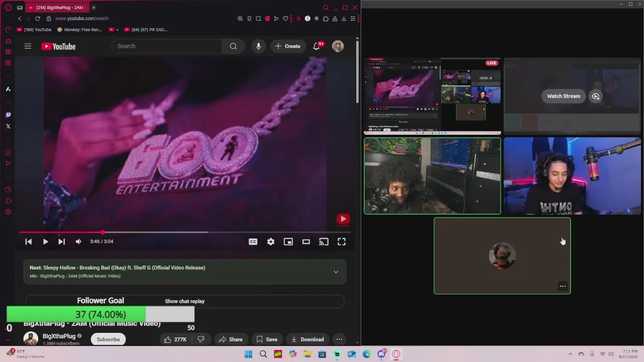Start voice search with the microphone
The height and width of the screenshot is (362, 644).
(x=259, y=46)
